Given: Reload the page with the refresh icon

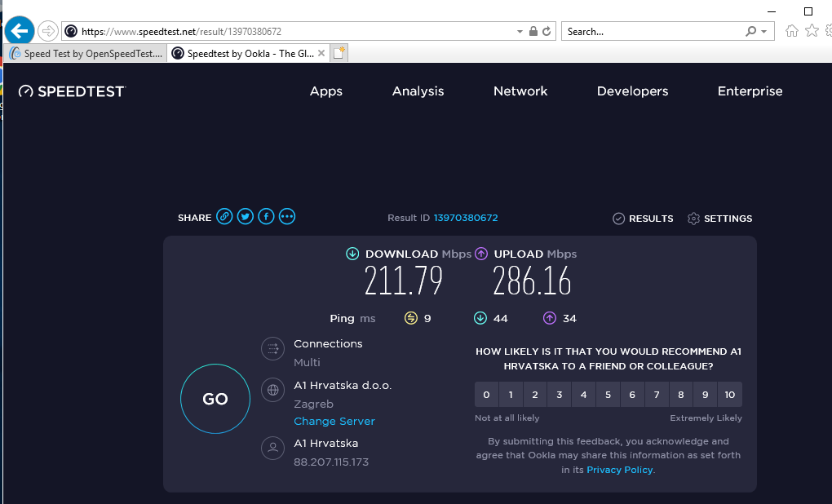Looking at the screenshot, I should [547, 31].
